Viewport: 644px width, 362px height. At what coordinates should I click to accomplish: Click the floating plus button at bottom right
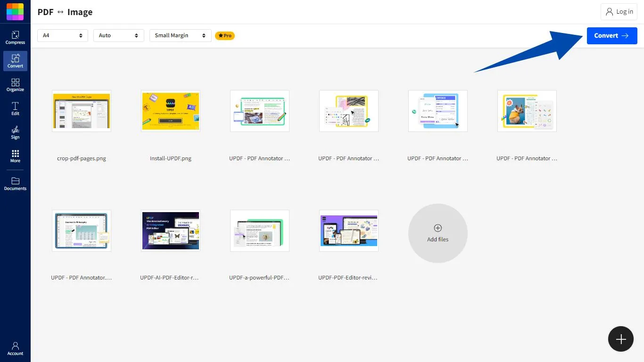coord(620,339)
